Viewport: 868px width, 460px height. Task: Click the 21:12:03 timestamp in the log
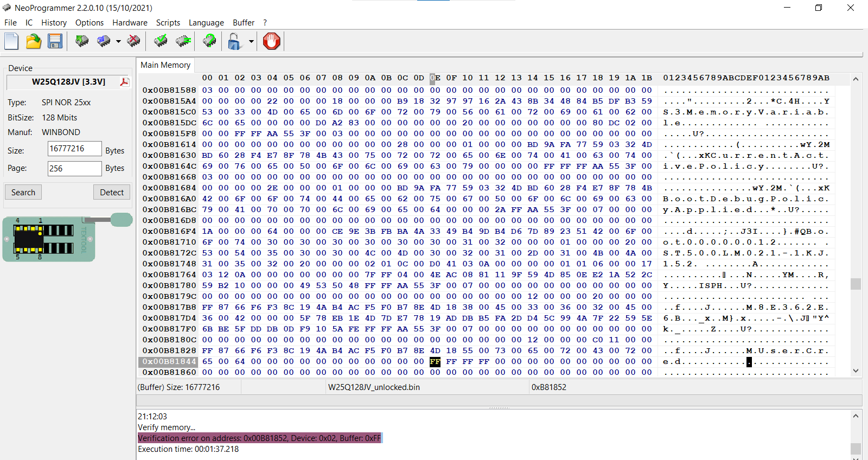coord(152,417)
